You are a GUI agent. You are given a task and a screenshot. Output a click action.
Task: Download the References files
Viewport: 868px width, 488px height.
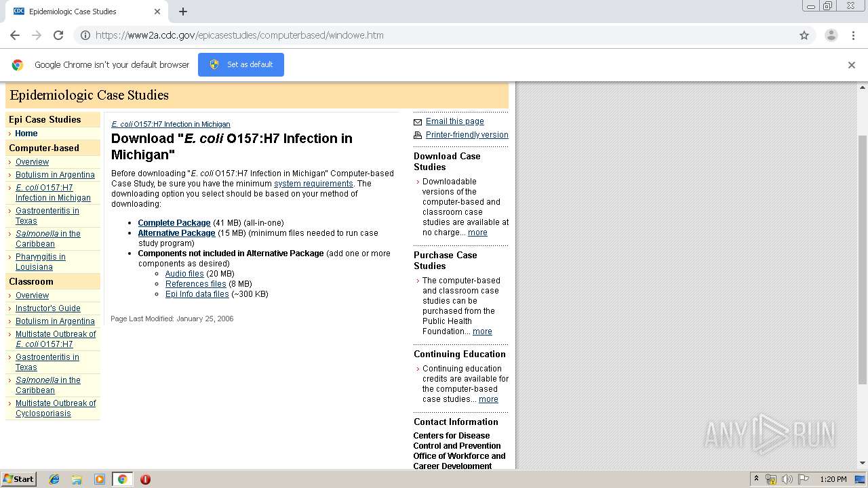[x=196, y=284]
